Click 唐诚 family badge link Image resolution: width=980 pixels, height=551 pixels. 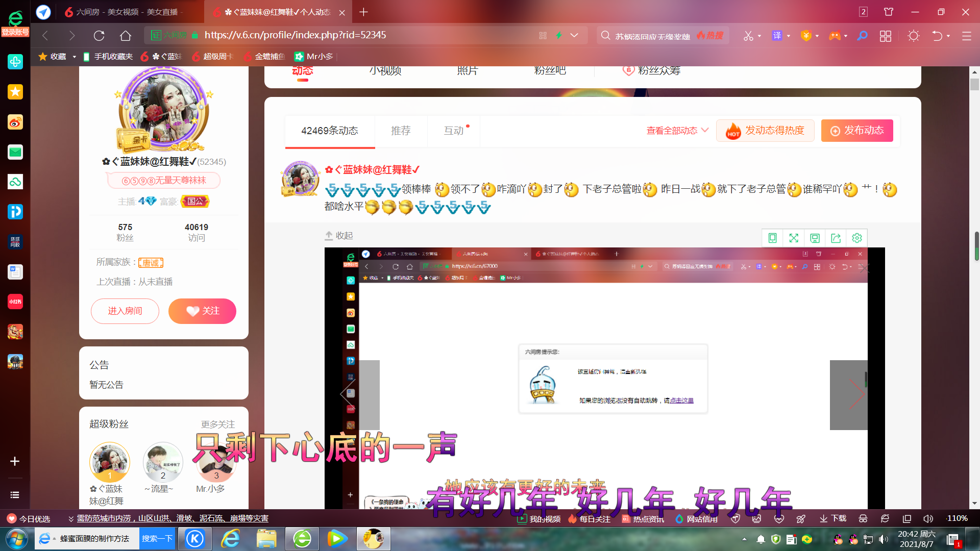151,263
